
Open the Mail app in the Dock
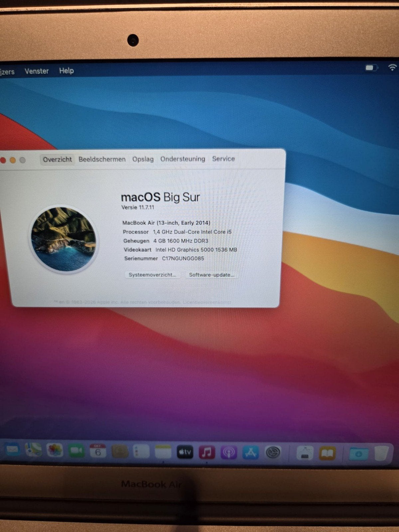(x=12, y=450)
